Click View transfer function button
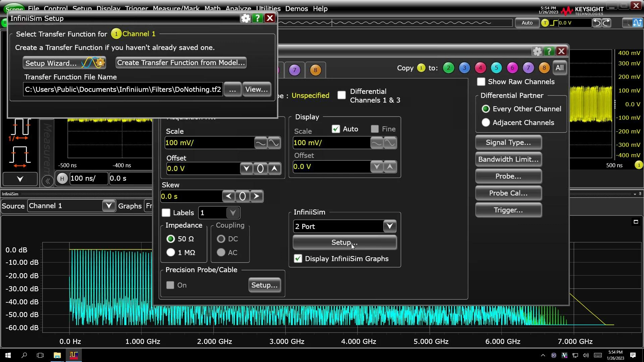The height and width of the screenshot is (362, 644). coord(257,89)
